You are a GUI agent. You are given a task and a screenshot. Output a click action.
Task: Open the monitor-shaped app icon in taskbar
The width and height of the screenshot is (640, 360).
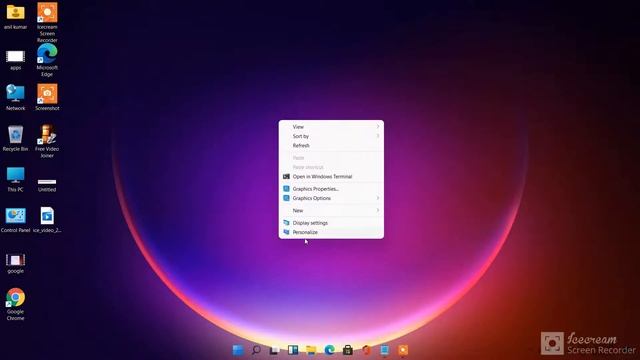[384, 350]
